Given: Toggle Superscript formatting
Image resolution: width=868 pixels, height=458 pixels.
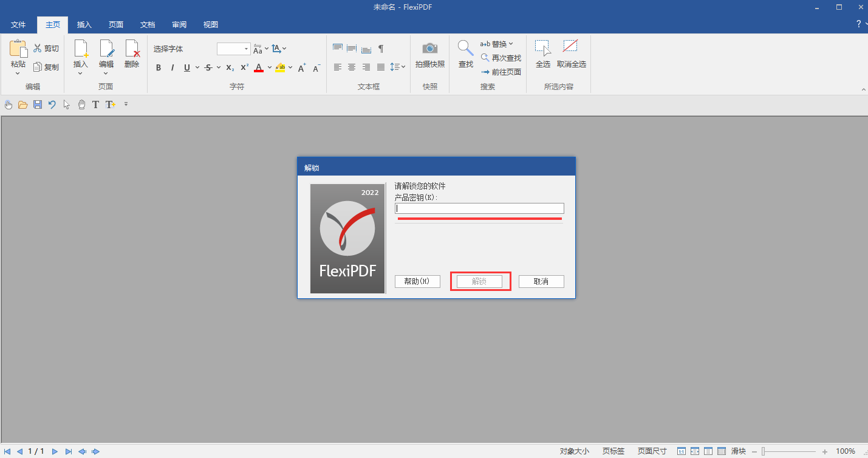Looking at the screenshot, I should [x=244, y=67].
